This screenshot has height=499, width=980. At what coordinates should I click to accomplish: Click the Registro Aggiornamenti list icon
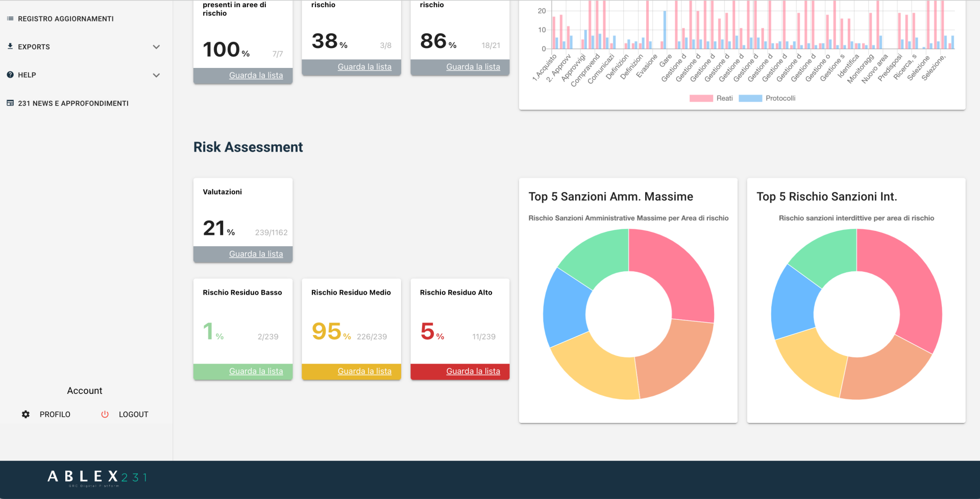click(10, 19)
